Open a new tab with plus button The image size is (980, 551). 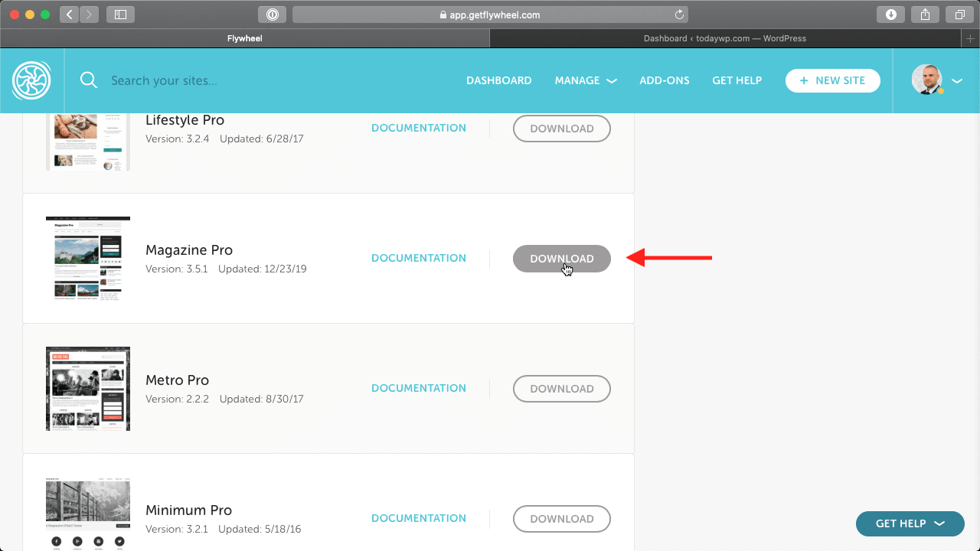click(971, 38)
